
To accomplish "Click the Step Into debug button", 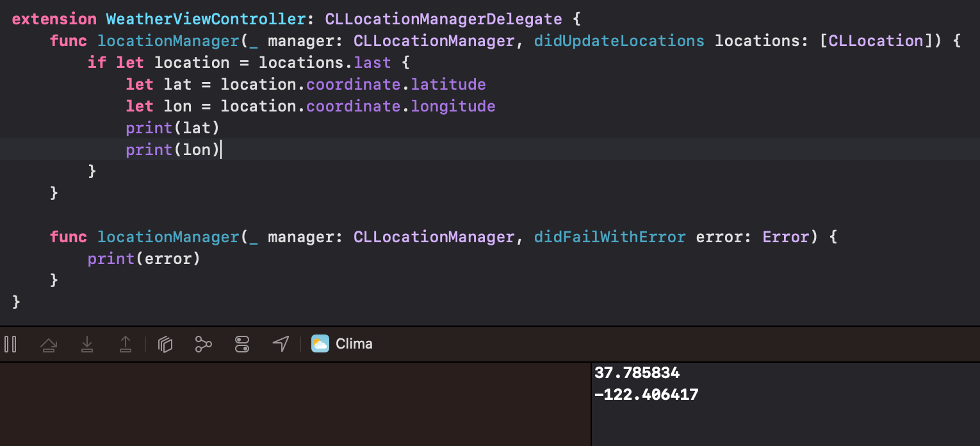I will pos(87,345).
